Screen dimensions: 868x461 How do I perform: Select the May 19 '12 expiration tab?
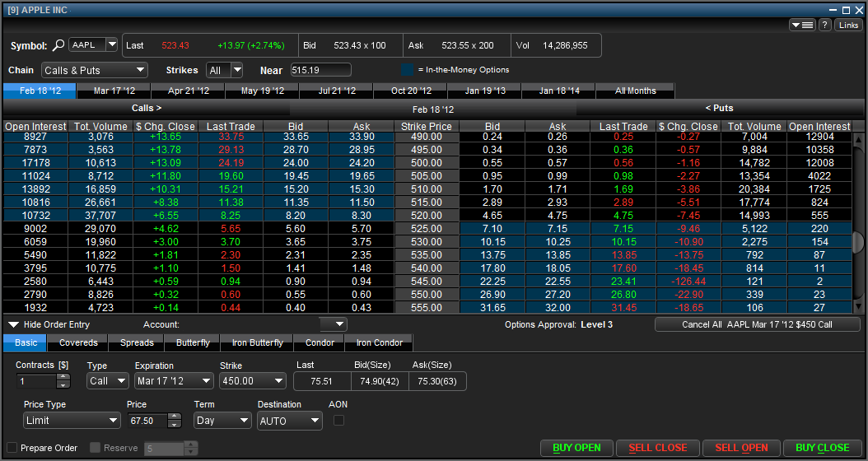click(263, 91)
